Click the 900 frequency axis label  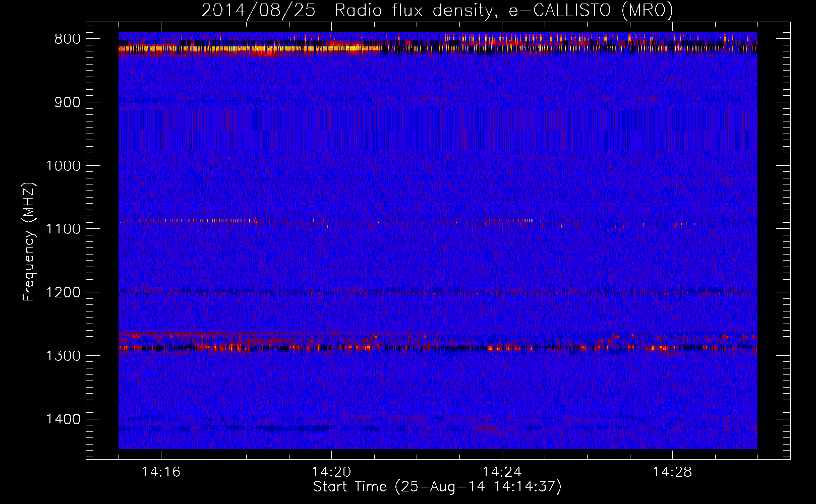[67, 102]
